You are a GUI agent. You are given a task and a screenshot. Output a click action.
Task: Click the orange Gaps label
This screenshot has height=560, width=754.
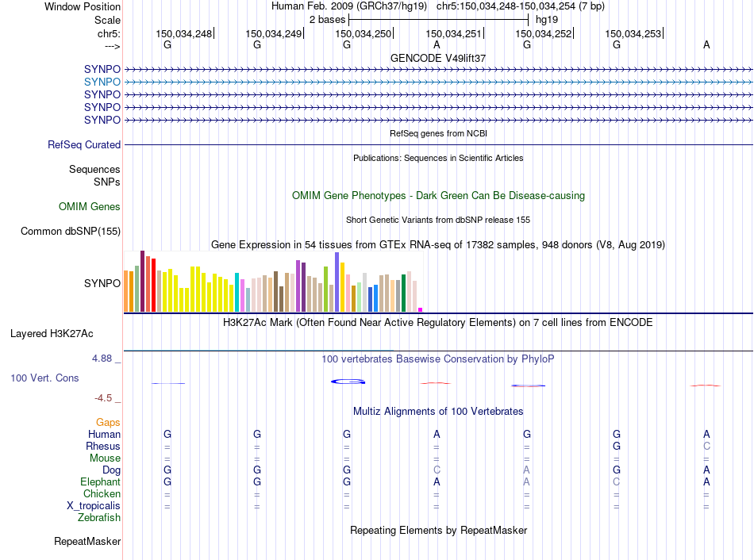(108, 423)
